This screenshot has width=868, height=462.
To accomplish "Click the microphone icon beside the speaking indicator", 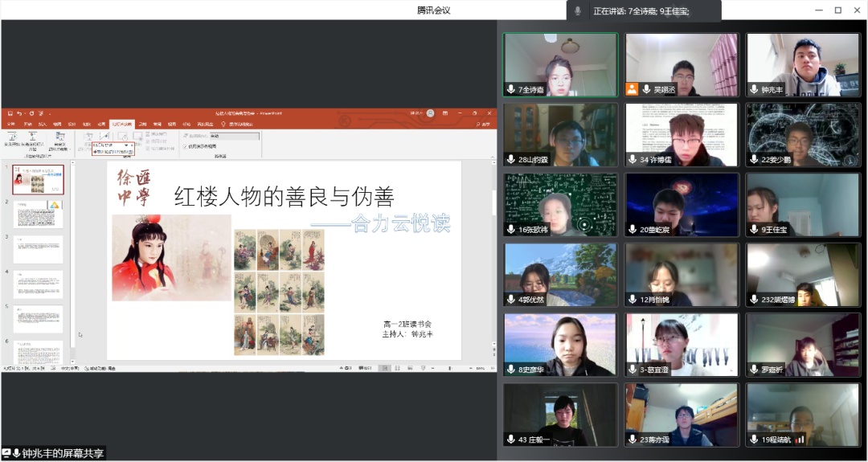I will click(577, 11).
